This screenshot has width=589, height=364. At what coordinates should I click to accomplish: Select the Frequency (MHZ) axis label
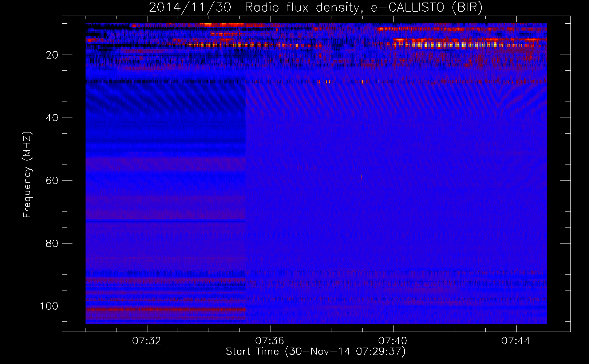pos(27,174)
